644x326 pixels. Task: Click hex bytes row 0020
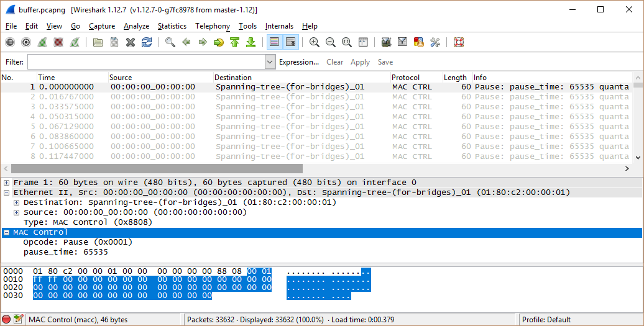coord(152,288)
